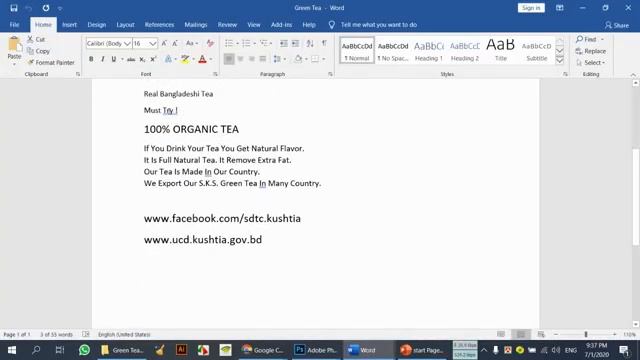Viewport: 640px width, 360px height.
Task: Open Adobe Illustrator from the taskbar
Action: click(181, 350)
